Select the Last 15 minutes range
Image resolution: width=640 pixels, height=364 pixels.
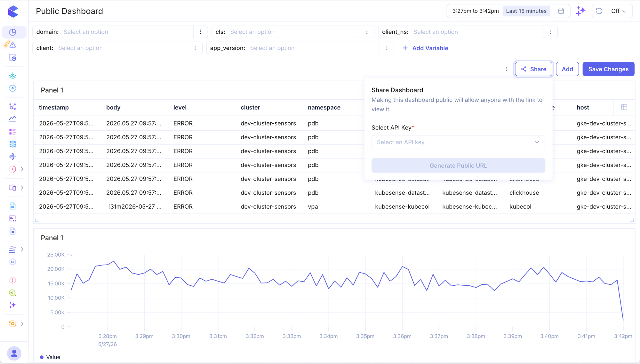pos(526,11)
